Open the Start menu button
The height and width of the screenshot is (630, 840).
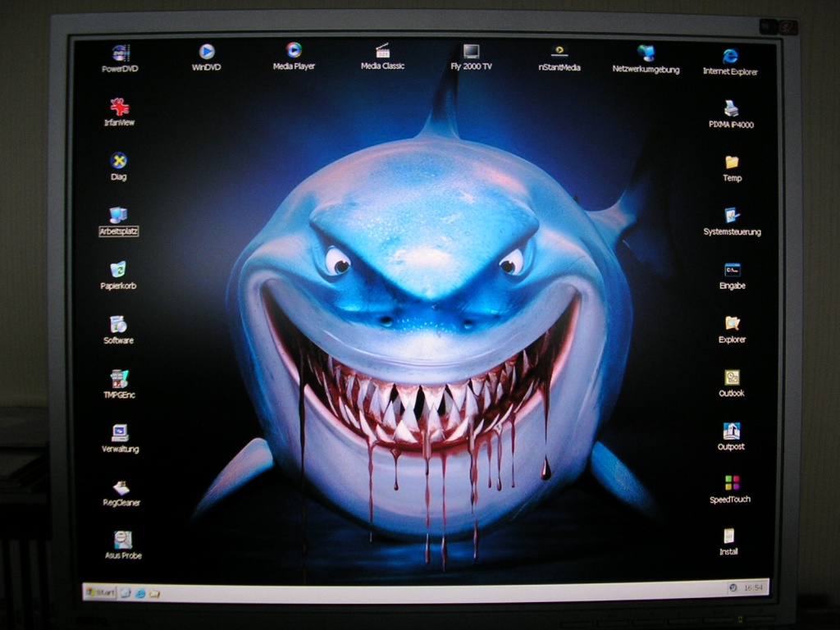coord(99,591)
